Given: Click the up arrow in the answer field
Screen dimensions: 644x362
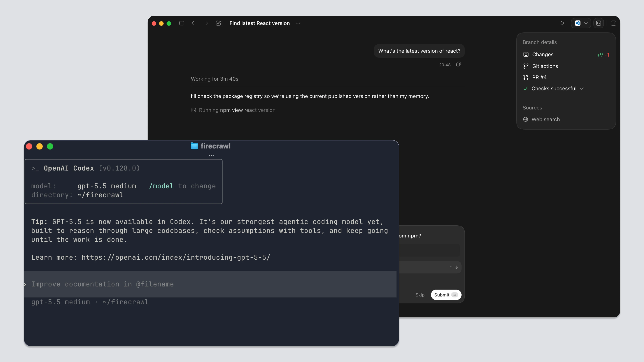Looking at the screenshot, I should tap(451, 267).
